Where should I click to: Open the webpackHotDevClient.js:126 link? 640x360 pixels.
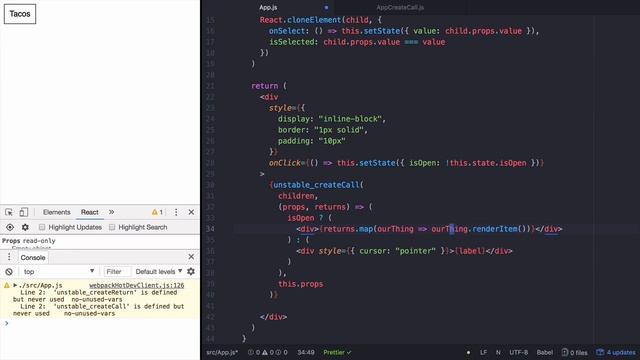[x=136, y=285]
